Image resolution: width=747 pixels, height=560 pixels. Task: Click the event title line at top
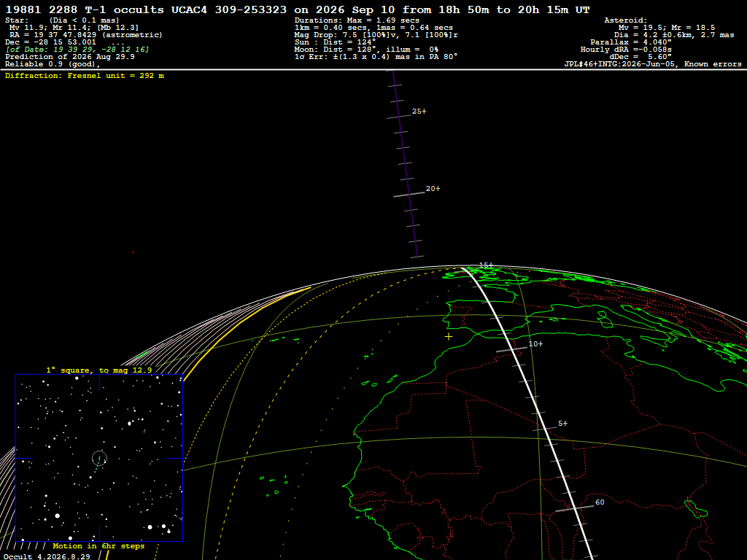click(x=298, y=9)
